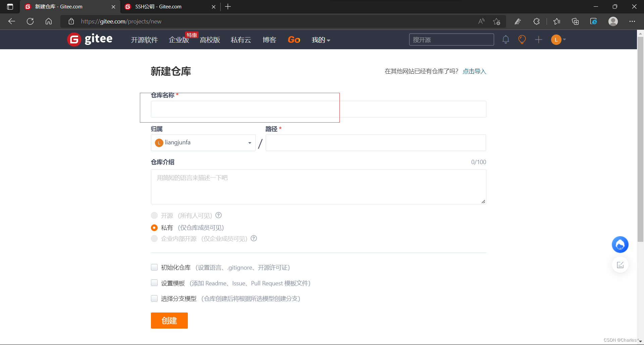This screenshot has height=345, width=644.
Task: Open the Collections icon
Action: [x=575, y=21]
